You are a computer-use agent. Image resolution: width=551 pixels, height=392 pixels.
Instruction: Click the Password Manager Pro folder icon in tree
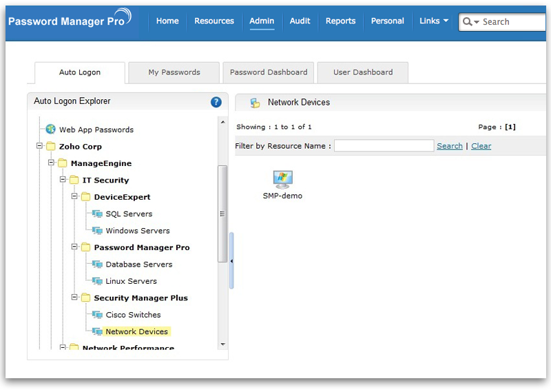[85, 247]
